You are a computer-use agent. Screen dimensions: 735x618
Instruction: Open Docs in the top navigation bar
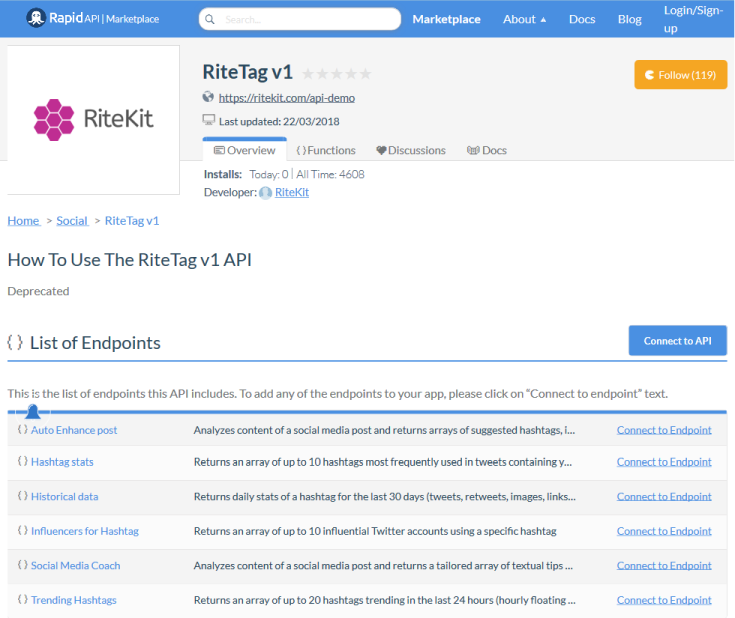pos(582,19)
